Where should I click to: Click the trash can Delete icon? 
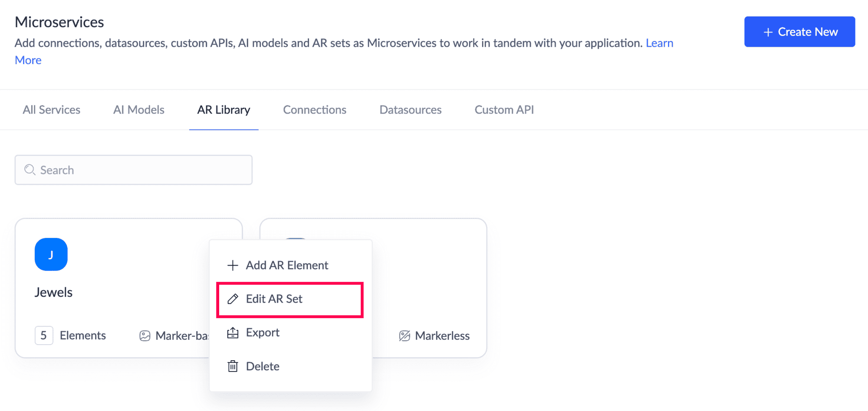click(x=233, y=366)
